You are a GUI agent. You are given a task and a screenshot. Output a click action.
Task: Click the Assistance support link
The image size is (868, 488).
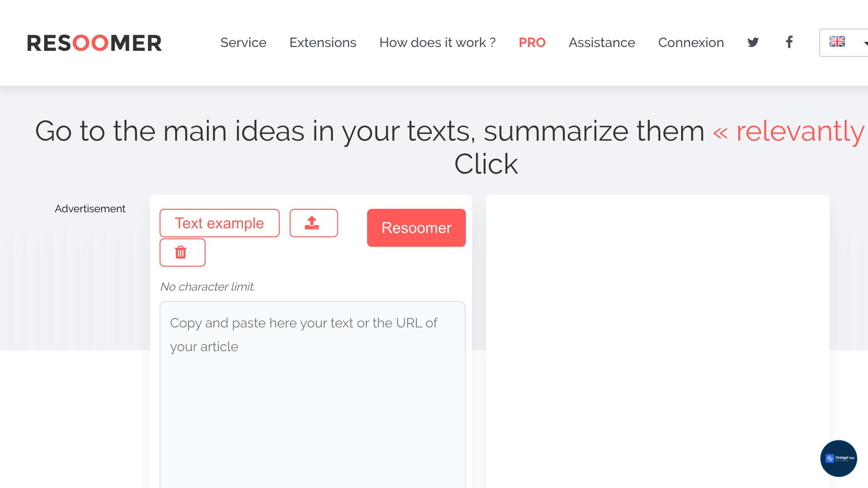601,42
